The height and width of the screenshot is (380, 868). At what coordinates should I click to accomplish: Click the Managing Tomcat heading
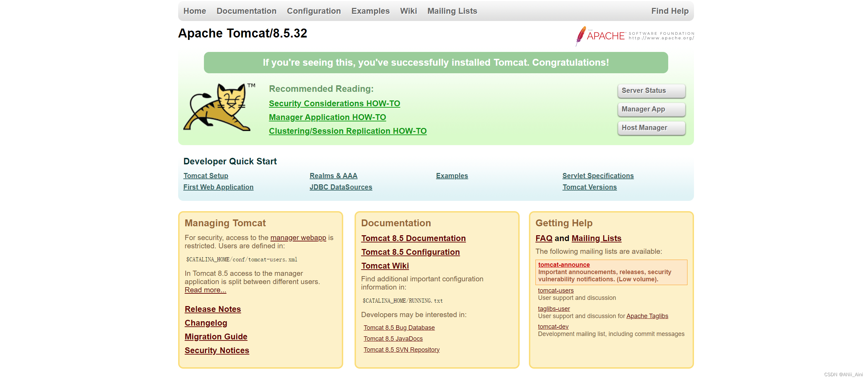point(225,223)
